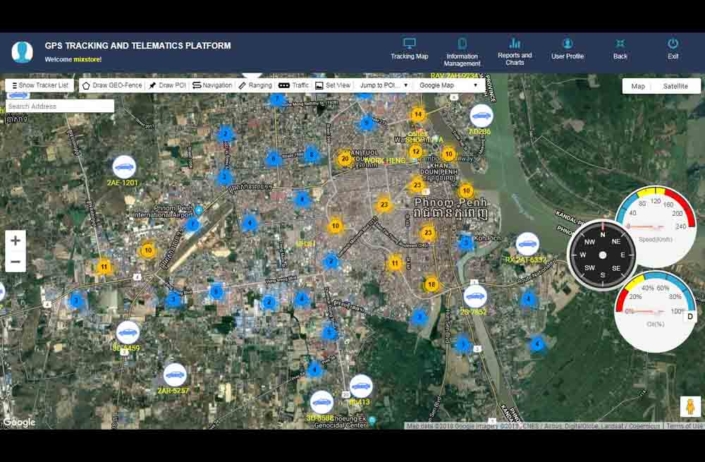The image size is (705, 462).
Task: Open the Tracking Map view
Action: [x=409, y=49]
